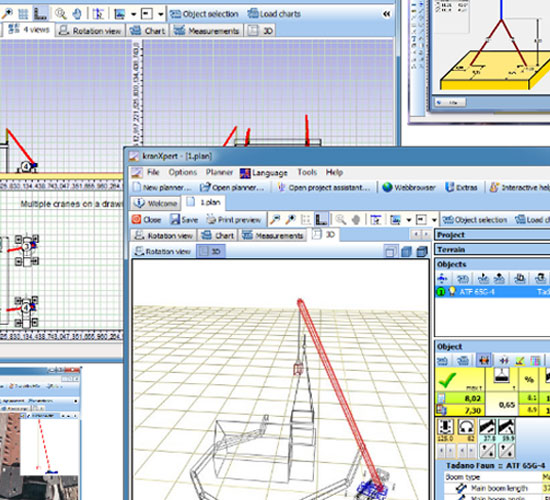The width and height of the screenshot is (550, 500).
Task: Click the slewing rotation icon
Action: (466, 427)
